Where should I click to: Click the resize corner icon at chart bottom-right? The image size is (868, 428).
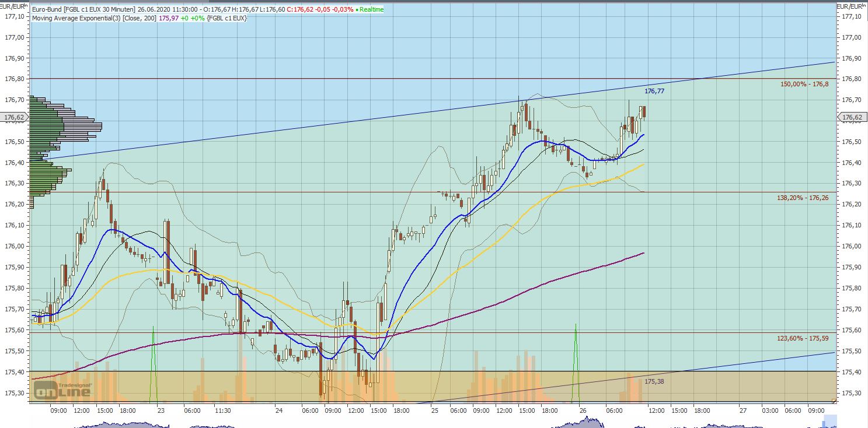(x=834, y=401)
